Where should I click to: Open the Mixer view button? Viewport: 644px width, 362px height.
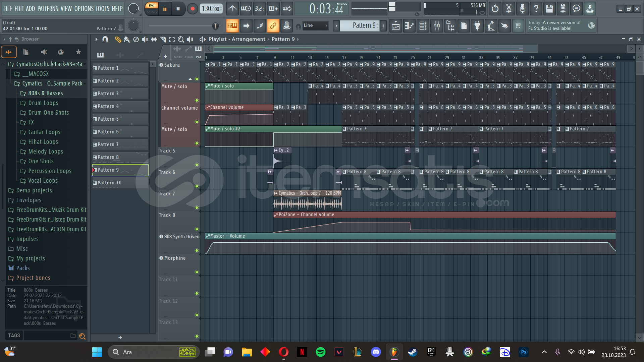pos(437,26)
